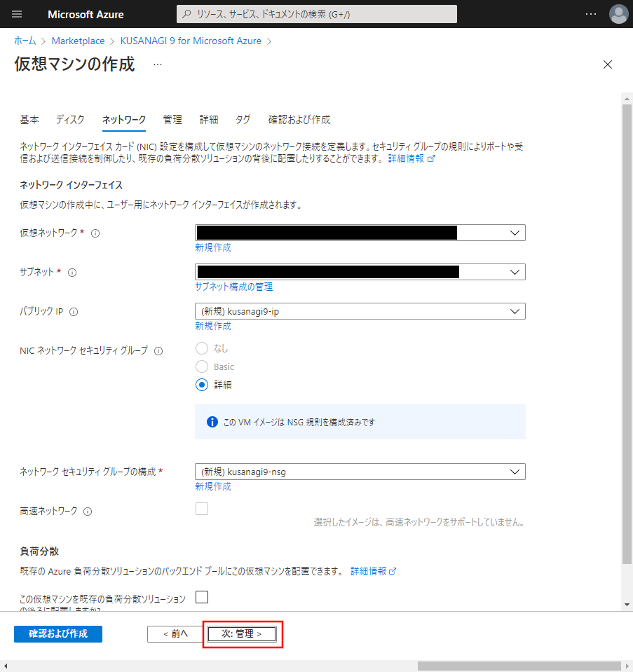
Task: Open the 詳細 tab in tab bar
Action: [208, 120]
